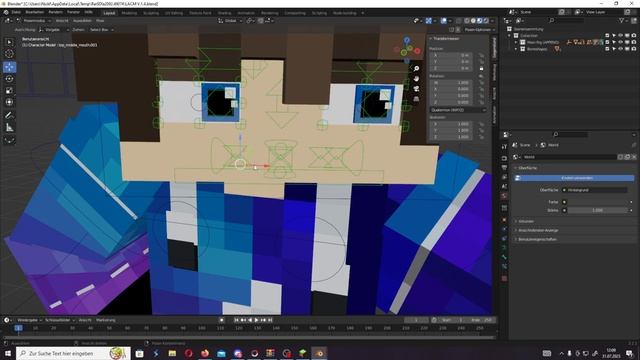Open the Posen-Optionen dropdown

click(479, 30)
